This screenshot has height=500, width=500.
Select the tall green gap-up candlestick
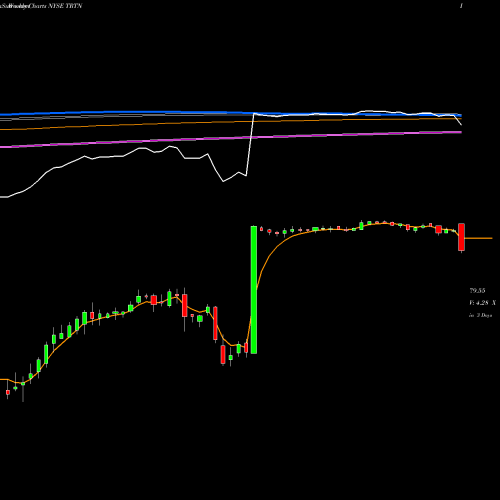point(254,290)
